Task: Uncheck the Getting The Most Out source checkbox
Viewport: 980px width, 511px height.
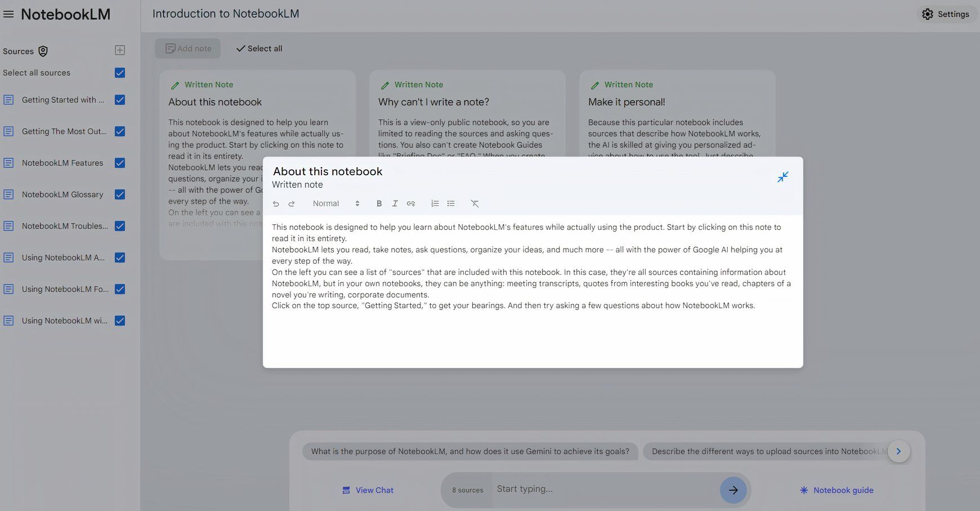Action: tap(120, 131)
